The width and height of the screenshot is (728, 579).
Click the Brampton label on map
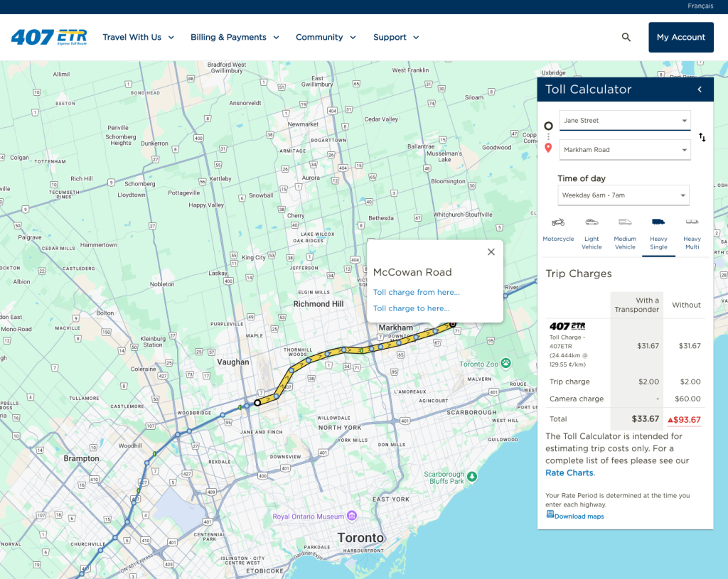pos(81,458)
